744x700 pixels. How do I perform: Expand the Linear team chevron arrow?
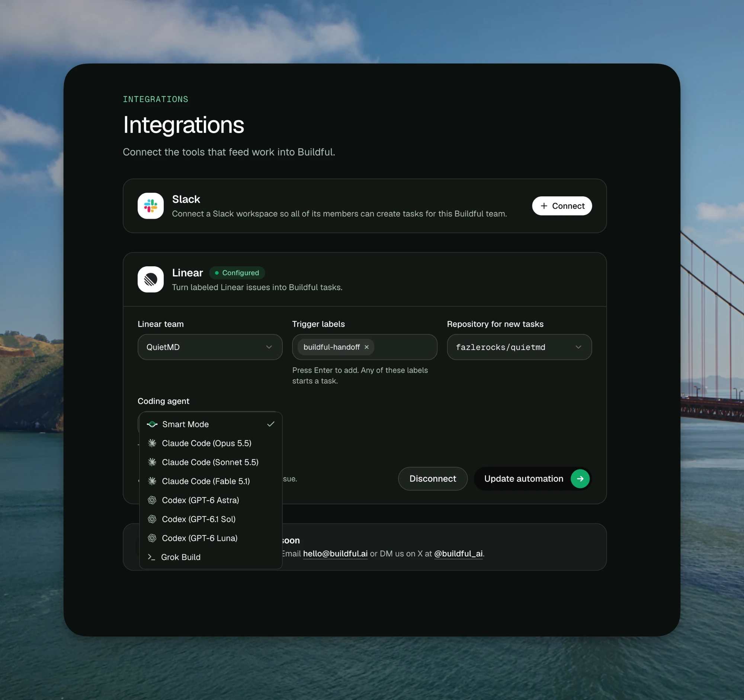tap(269, 347)
